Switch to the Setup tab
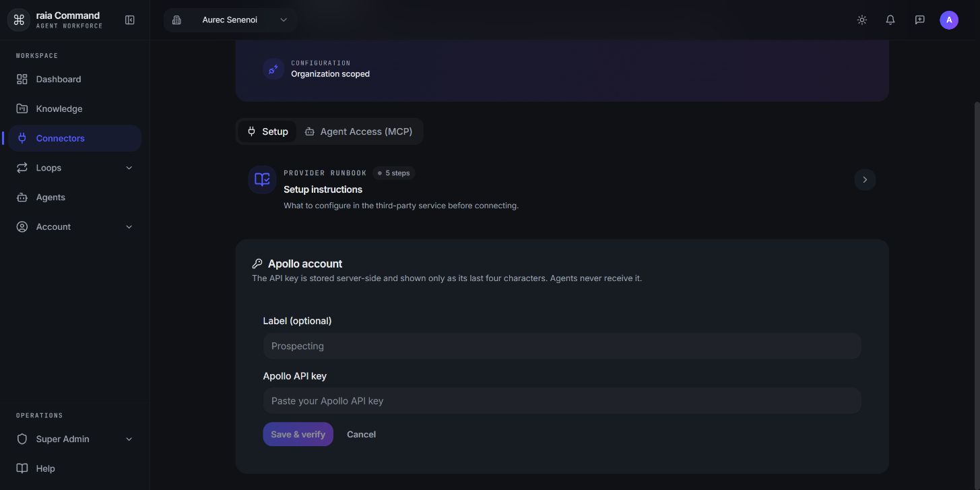This screenshot has height=490, width=980. pyautogui.click(x=267, y=131)
